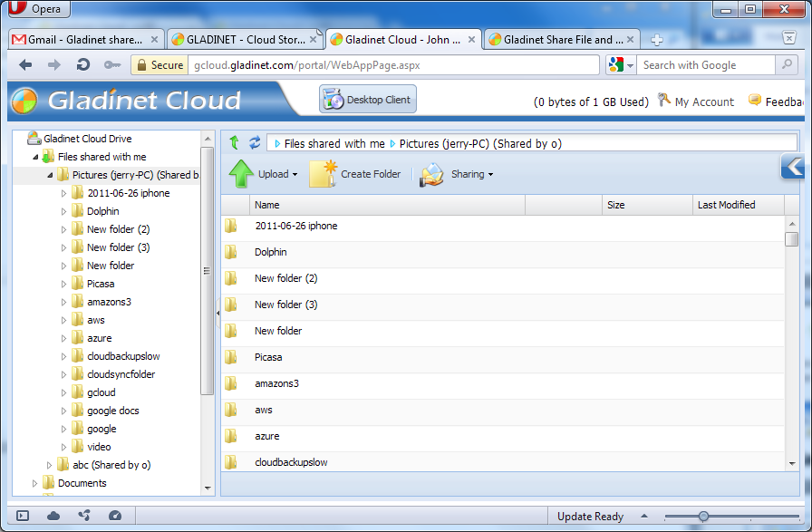Select the Picasa folder icon in file list

[x=231, y=357]
